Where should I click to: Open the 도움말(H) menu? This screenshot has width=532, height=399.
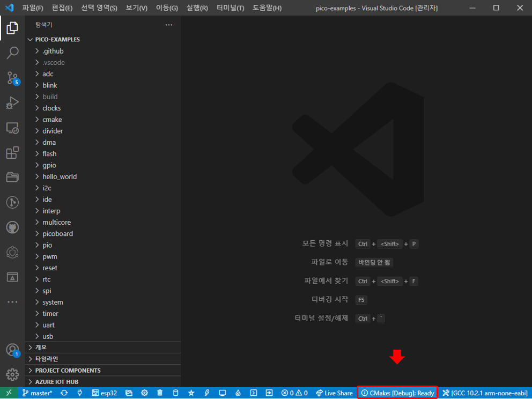pos(267,8)
